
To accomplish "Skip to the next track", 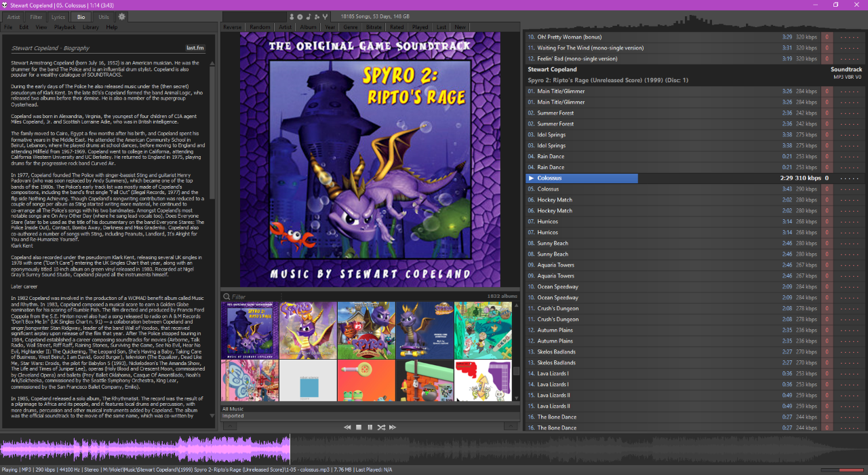I will tap(393, 427).
